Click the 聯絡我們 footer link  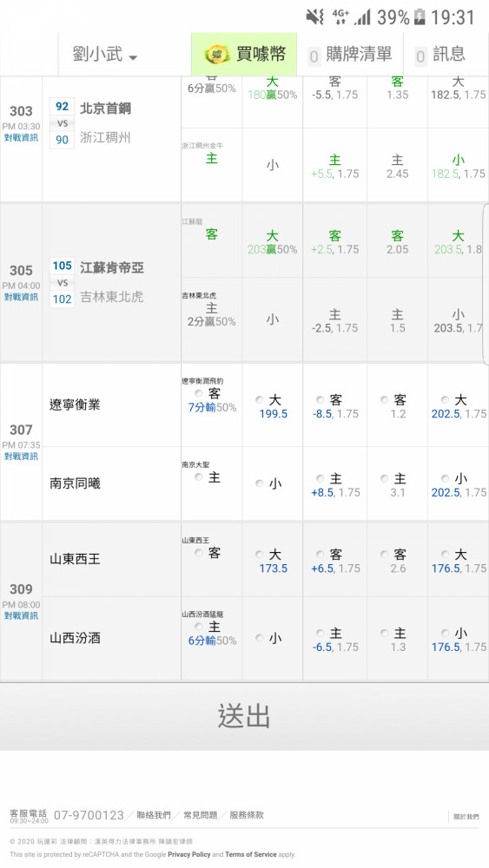154,815
